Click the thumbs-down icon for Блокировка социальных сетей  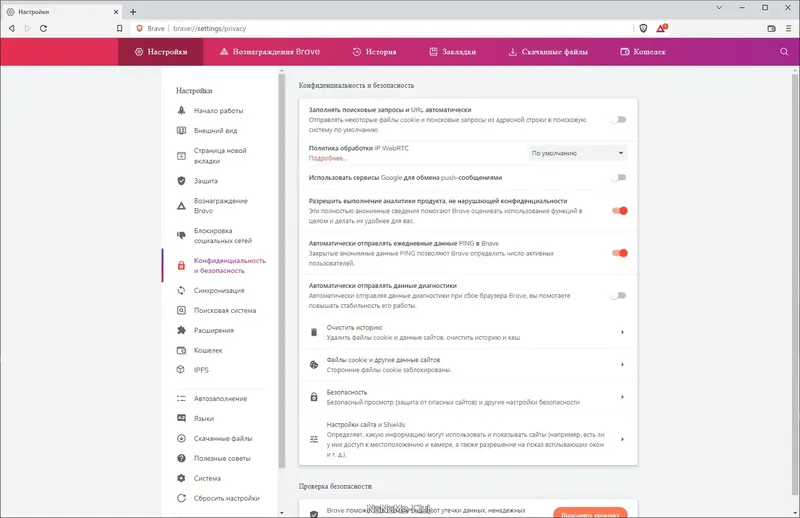(181, 235)
